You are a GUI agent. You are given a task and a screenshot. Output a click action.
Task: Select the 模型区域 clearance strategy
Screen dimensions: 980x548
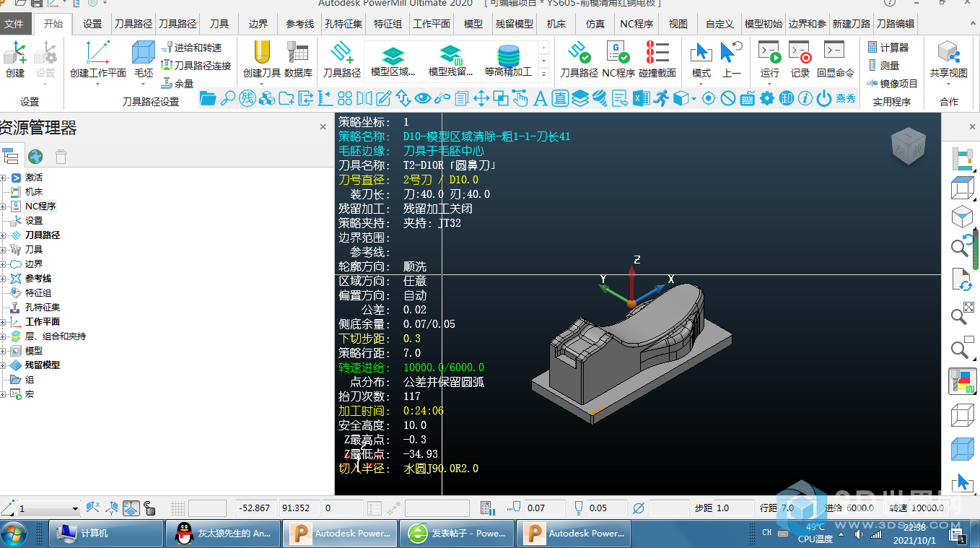tap(393, 61)
